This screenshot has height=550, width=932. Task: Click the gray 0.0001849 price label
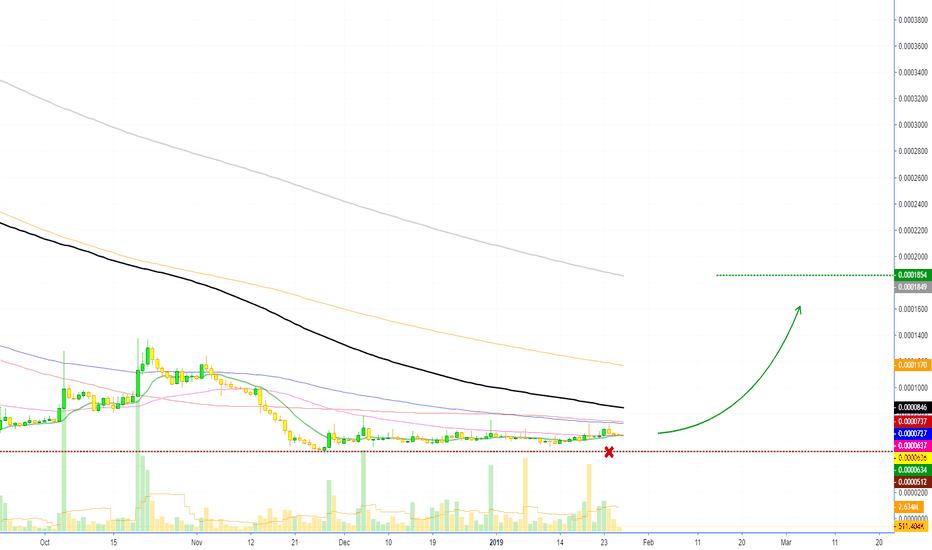click(912, 287)
